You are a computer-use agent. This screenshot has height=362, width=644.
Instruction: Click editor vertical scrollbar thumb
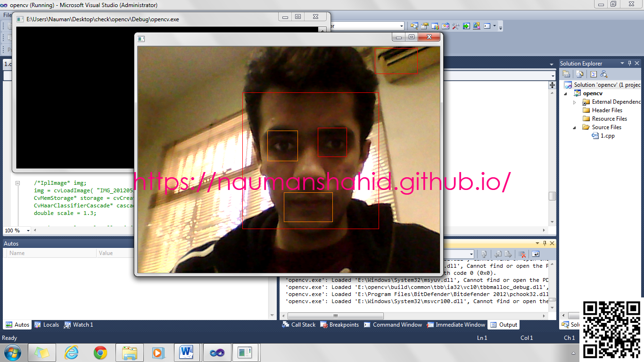point(552,196)
